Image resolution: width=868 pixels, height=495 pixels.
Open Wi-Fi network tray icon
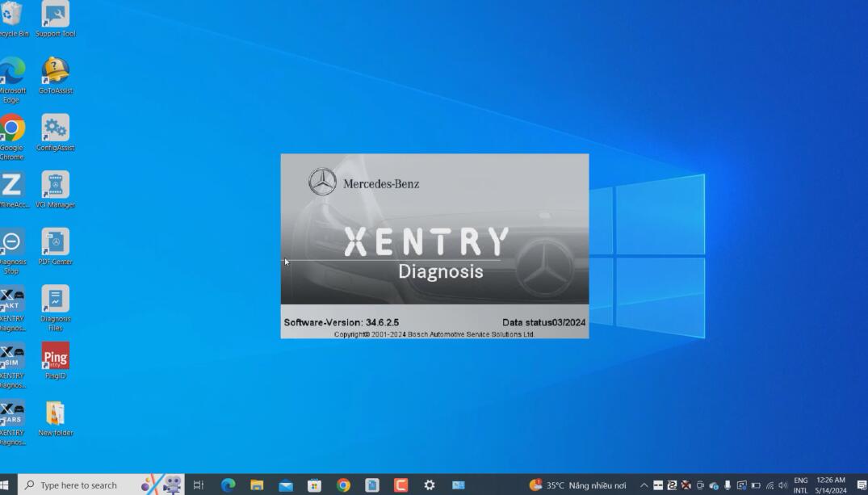click(x=769, y=485)
